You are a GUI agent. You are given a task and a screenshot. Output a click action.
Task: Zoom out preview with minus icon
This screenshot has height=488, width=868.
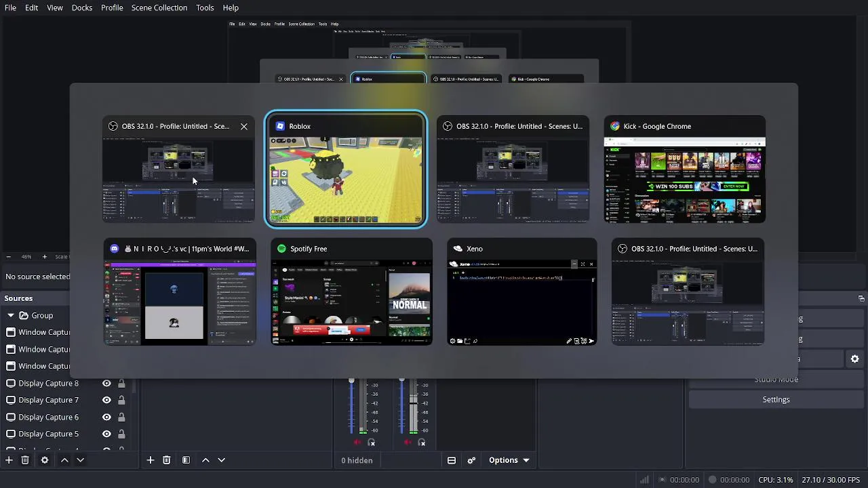8,257
